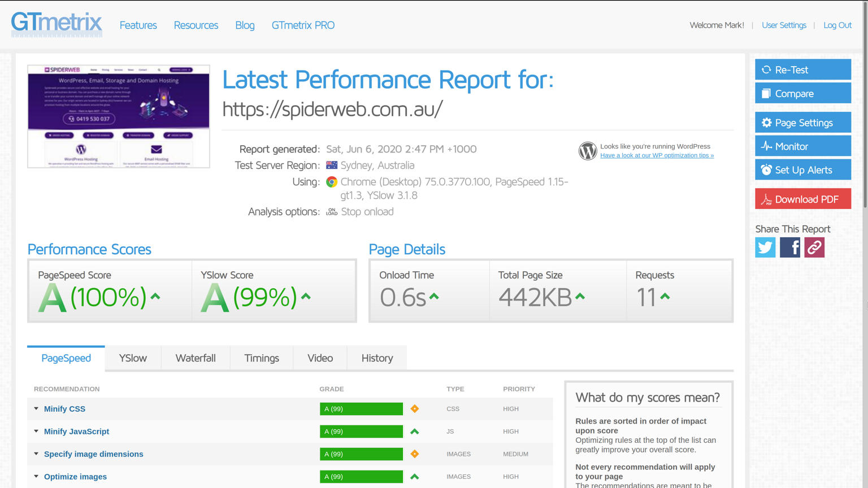Go to the Blog page

(245, 25)
